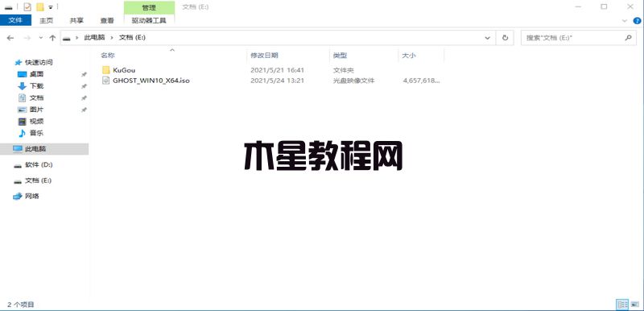Viewport: 644px width, 311px height.
Task: Switch to large icons view in status bar
Action: tap(635, 305)
